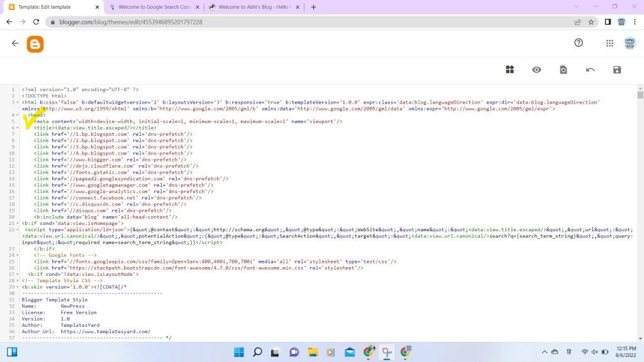644x362 pixels.
Task: Open the volume icon in system tray
Action: [x=595, y=352]
